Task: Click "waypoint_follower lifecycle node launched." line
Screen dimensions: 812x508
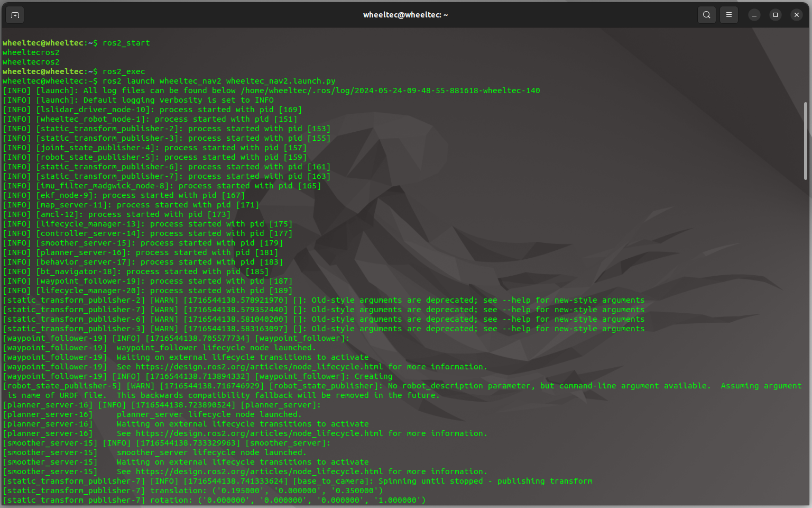Action: pyautogui.click(x=160, y=348)
